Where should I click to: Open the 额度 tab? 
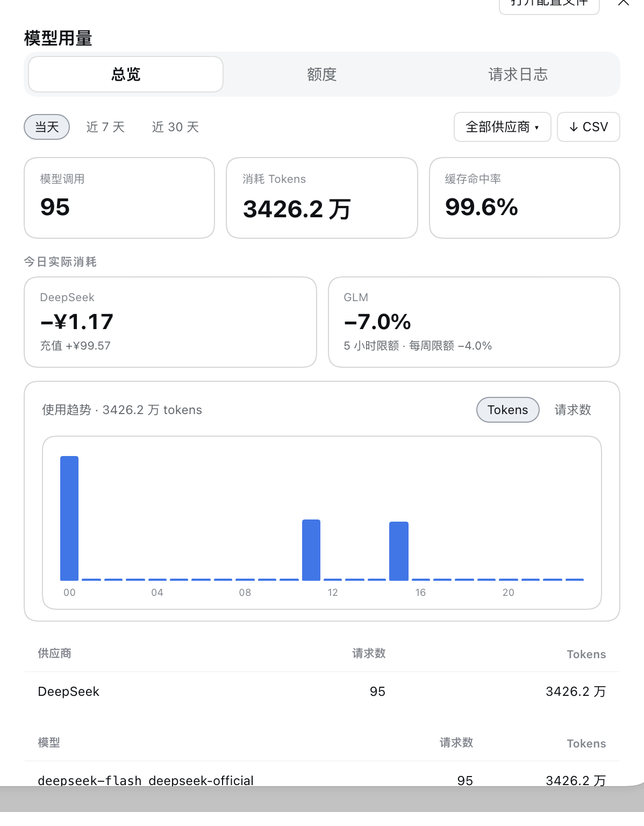click(x=321, y=74)
